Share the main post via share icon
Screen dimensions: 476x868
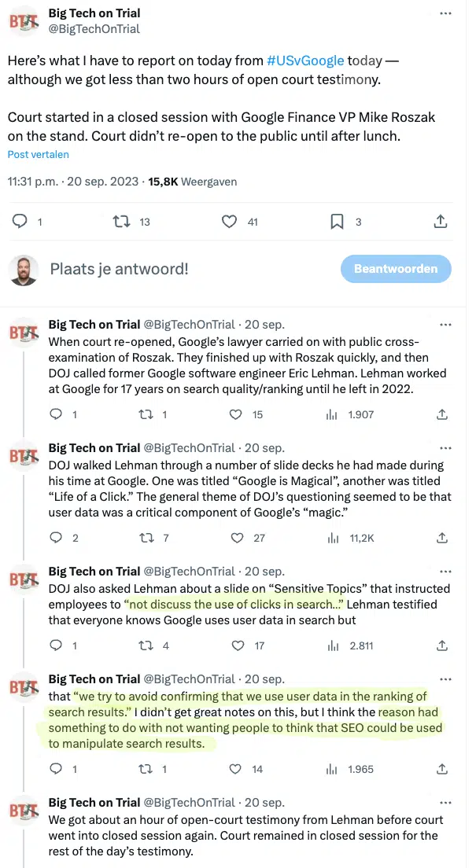441,222
